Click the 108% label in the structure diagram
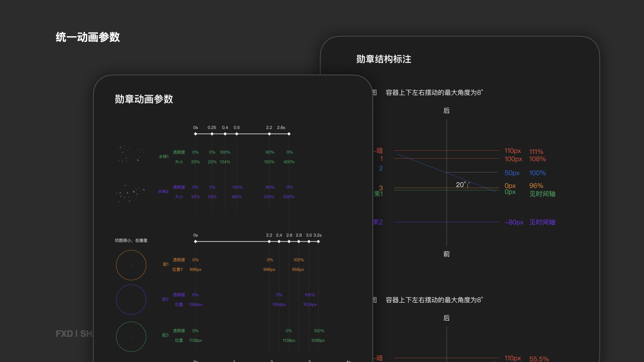The height and width of the screenshot is (362, 644). click(x=537, y=159)
